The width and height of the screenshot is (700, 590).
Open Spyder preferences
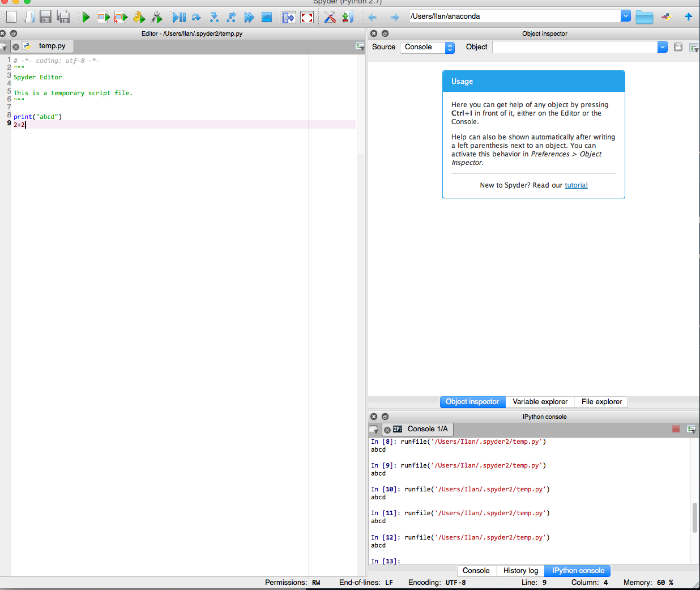click(x=330, y=18)
